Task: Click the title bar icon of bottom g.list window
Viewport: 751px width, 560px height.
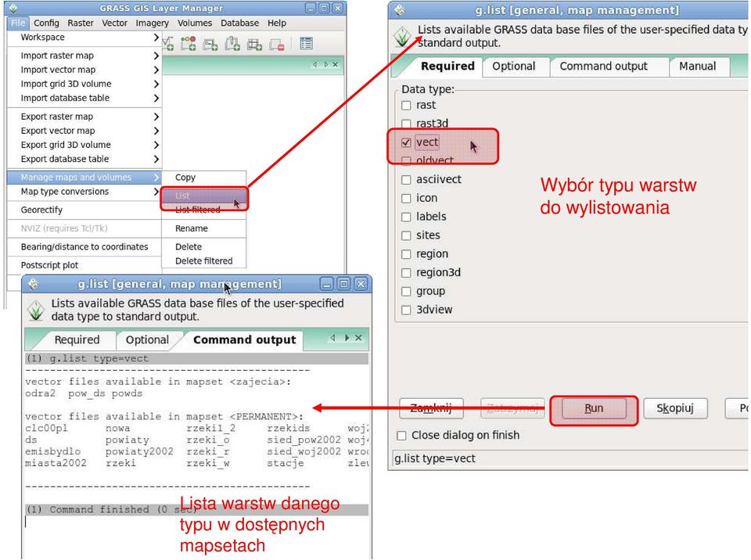Action: 33,284
